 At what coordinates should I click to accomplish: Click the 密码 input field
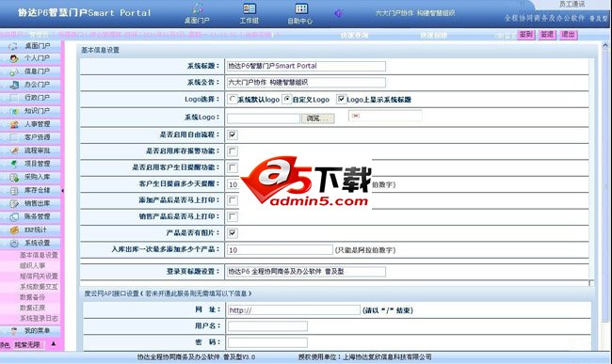(x=267, y=343)
